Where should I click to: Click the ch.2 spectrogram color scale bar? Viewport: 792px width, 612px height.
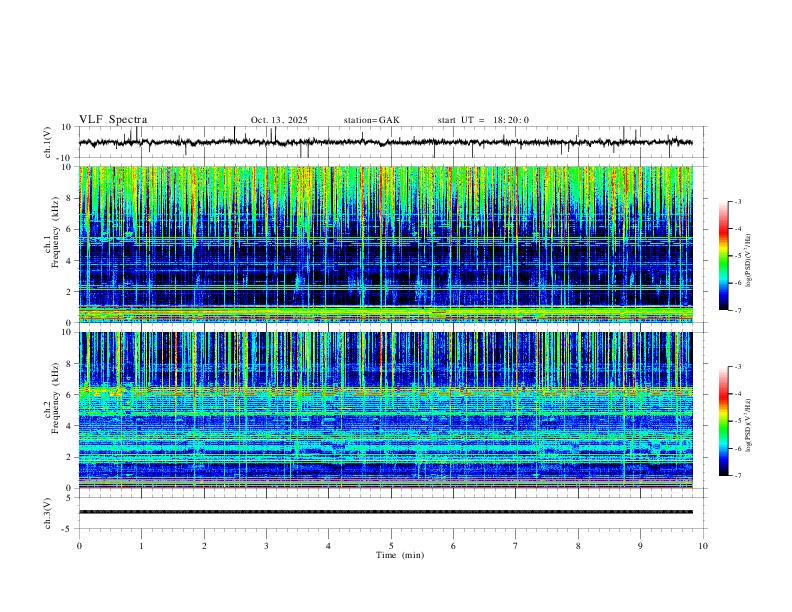(x=723, y=421)
